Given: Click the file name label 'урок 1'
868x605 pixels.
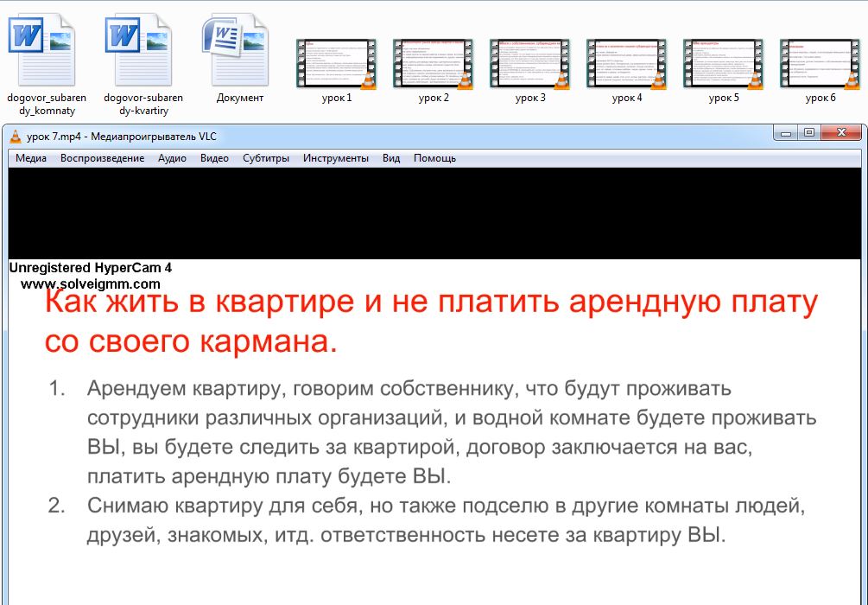Looking at the screenshot, I should click(337, 98).
